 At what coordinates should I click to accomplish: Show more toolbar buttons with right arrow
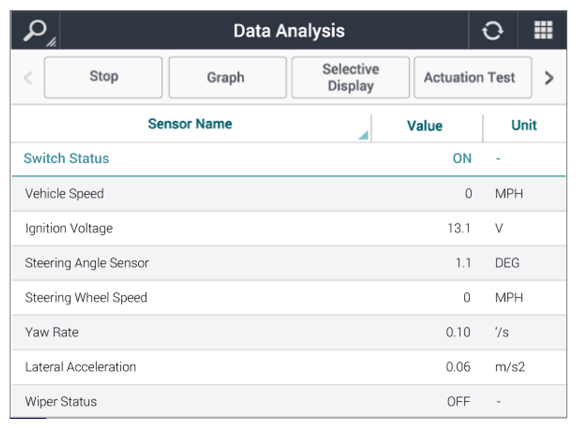[x=549, y=78]
